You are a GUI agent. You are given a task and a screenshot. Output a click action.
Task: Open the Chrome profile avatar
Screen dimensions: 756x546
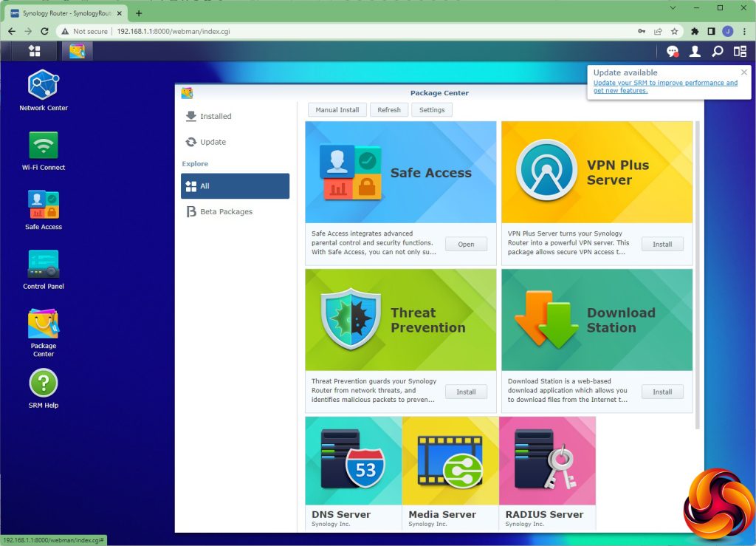click(727, 31)
